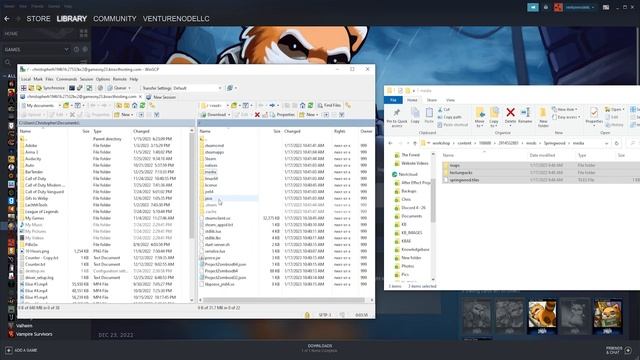Image resolution: width=640 pixels, height=360 pixels.
Task: Open the Files menu in WinSCP
Action: 49,79
